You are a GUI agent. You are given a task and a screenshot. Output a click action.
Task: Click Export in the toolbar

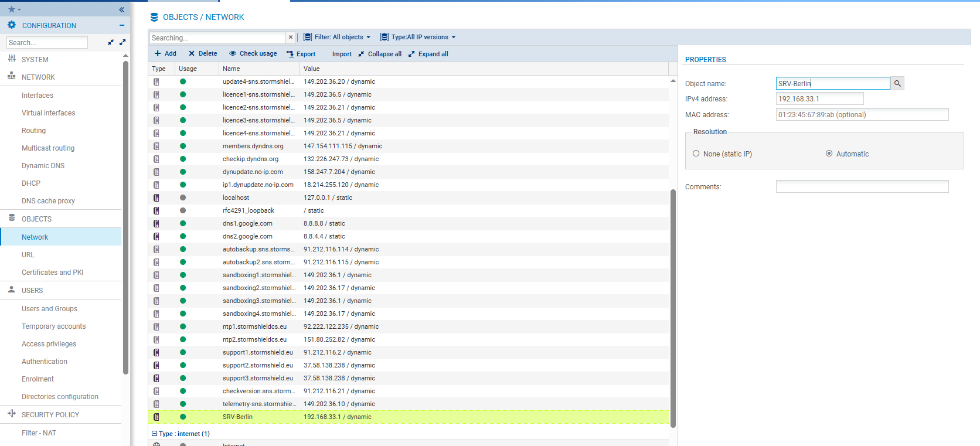(301, 54)
